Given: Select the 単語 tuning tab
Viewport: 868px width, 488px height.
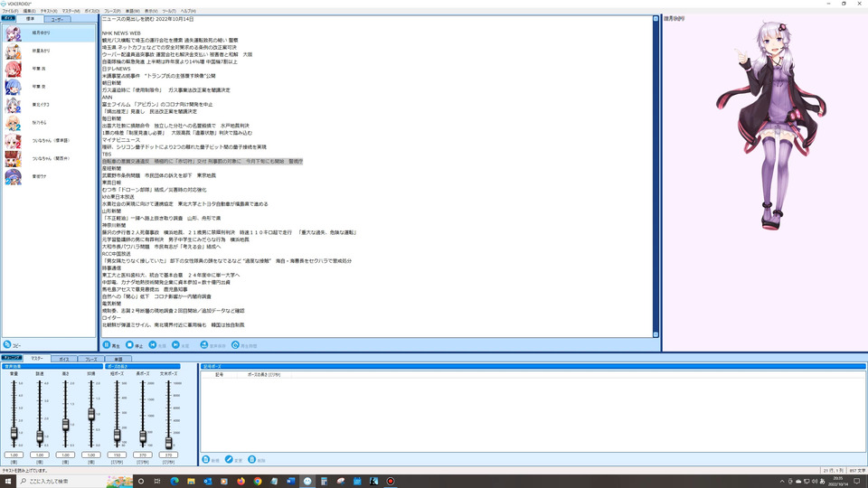Looking at the screenshot, I should coord(118,359).
